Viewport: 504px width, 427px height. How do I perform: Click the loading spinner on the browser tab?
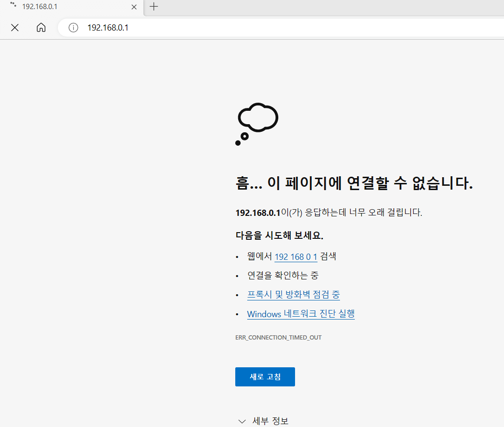click(x=13, y=7)
